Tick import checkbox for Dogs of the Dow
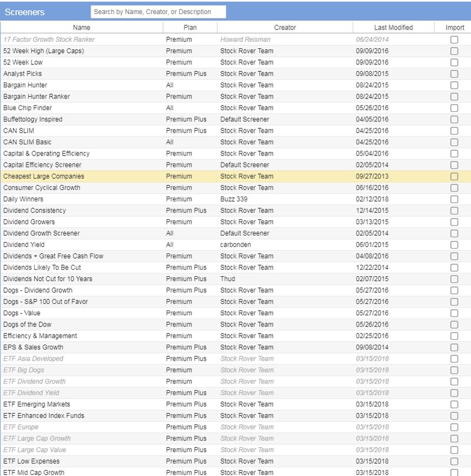Viewport: 471px width, 476px height. click(454, 325)
